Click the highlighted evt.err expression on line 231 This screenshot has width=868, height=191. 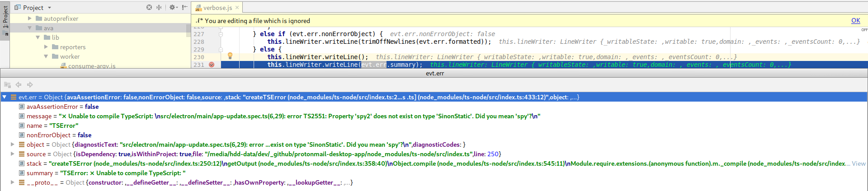[373, 65]
